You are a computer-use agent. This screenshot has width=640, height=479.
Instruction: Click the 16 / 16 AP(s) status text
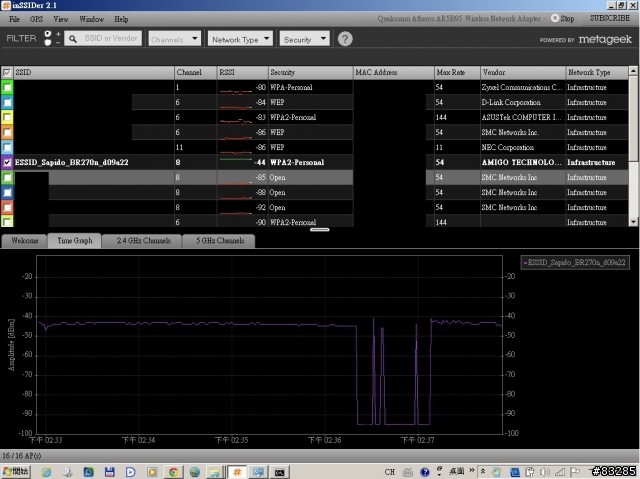[x=22, y=456]
